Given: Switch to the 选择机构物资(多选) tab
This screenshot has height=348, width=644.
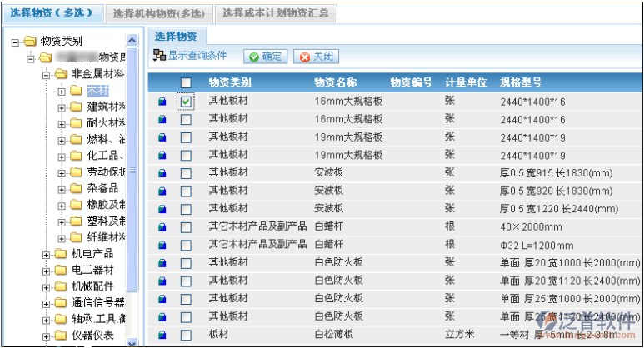Looking at the screenshot, I should click(x=159, y=13).
